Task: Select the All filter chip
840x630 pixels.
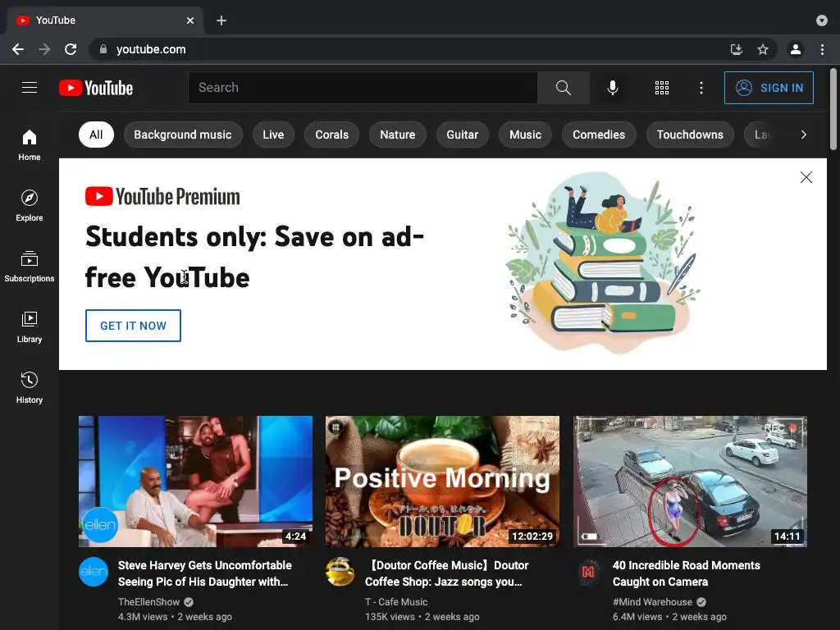Action: tap(96, 135)
